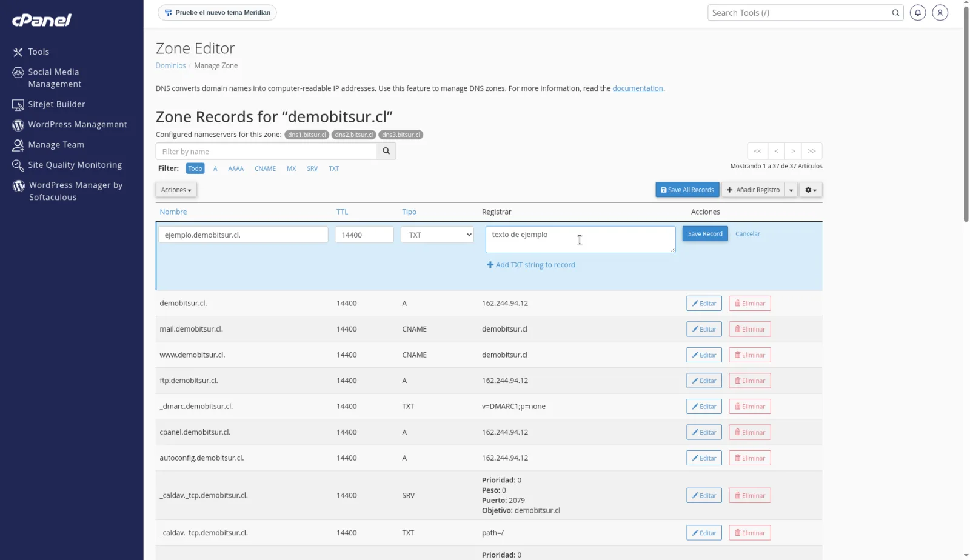Go to Dominios breadcrumb
The height and width of the screenshot is (560, 970).
[171, 65]
